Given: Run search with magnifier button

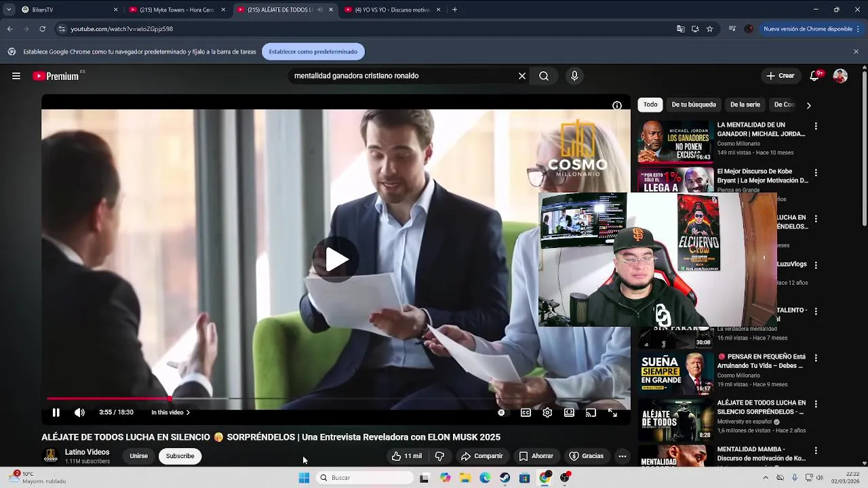Looking at the screenshot, I should pos(544,76).
